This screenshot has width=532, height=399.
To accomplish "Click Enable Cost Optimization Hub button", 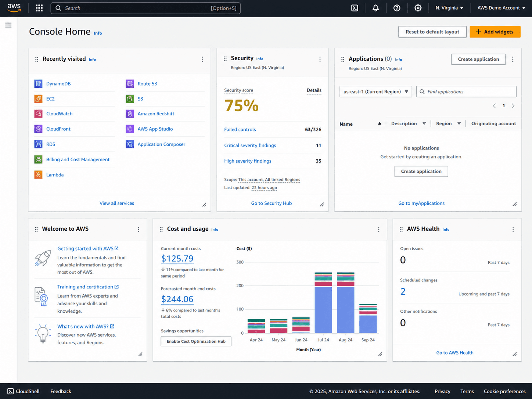I will coord(196,341).
